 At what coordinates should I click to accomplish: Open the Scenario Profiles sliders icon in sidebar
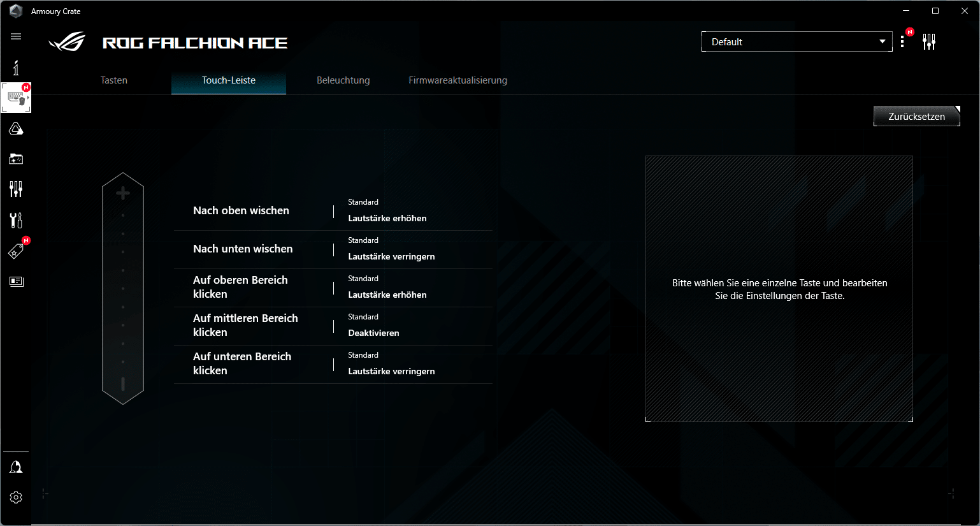pyautogui.click(x=16, y=189)
